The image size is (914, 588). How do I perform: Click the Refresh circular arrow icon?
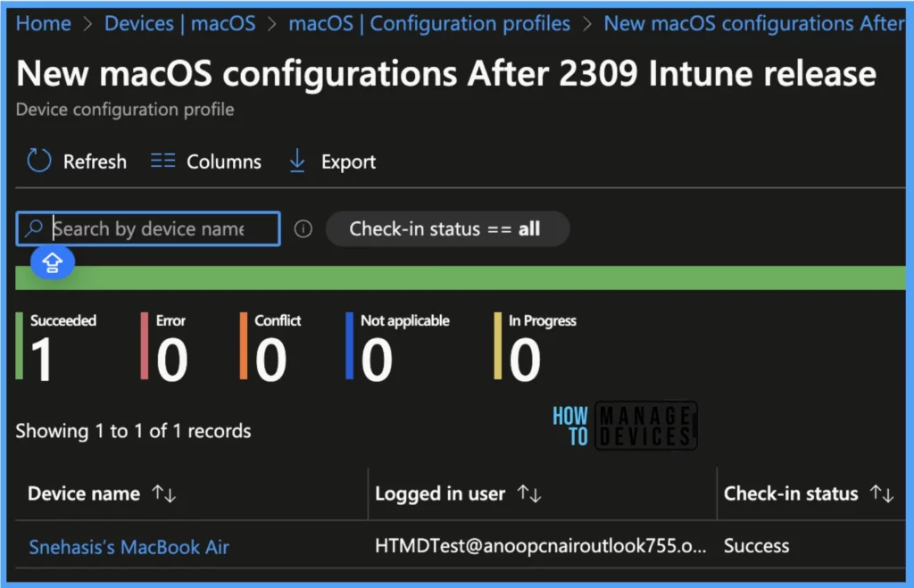point(39,161)
